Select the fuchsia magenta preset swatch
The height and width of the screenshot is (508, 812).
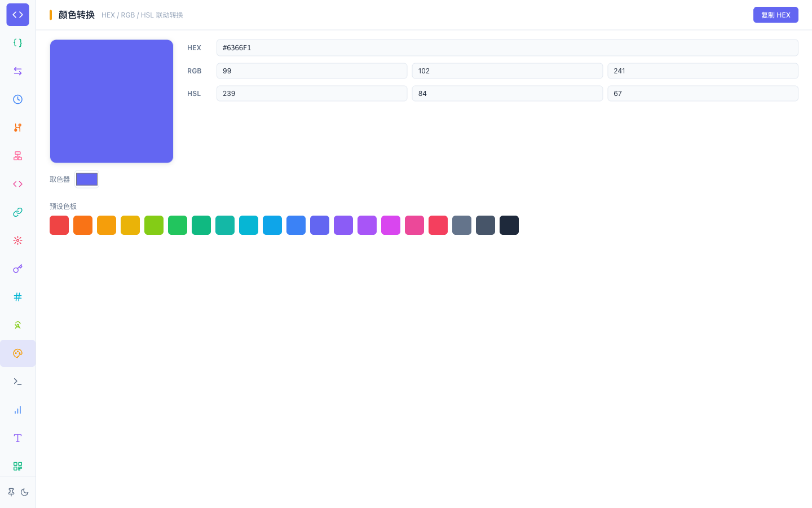(391, 225)
